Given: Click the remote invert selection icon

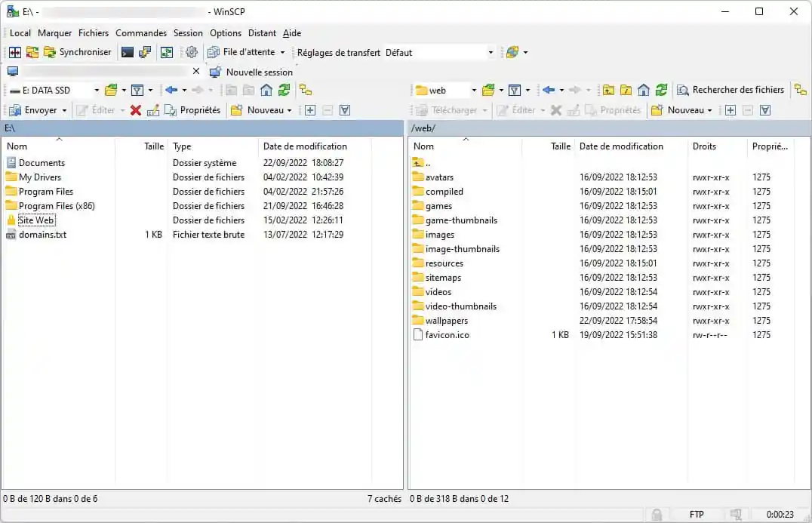Looking at the screenshot, I should 765,110.
